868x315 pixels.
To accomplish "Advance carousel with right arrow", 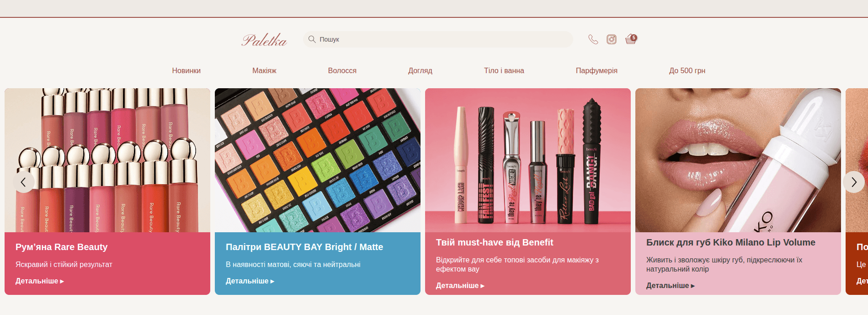I will pyautogui.click(x=853, y=182).
